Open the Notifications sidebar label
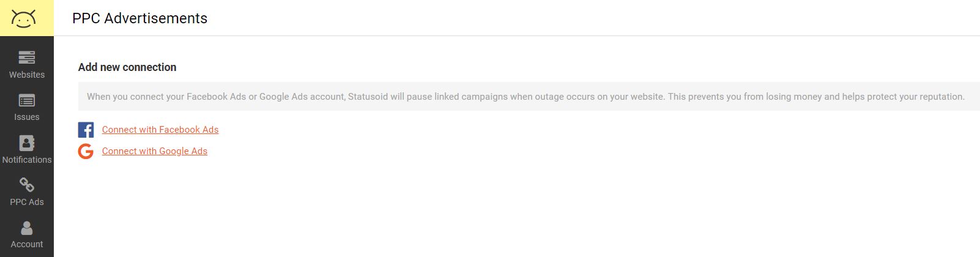The image size is (980, 257). tap(27, 160)
